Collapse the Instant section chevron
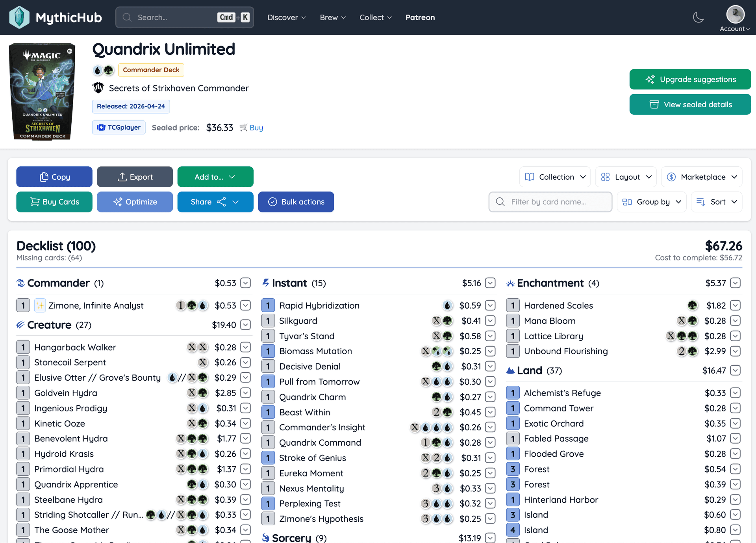Image resolution: width=756 pixels, height=543 pixels. [x=490, y=283]
